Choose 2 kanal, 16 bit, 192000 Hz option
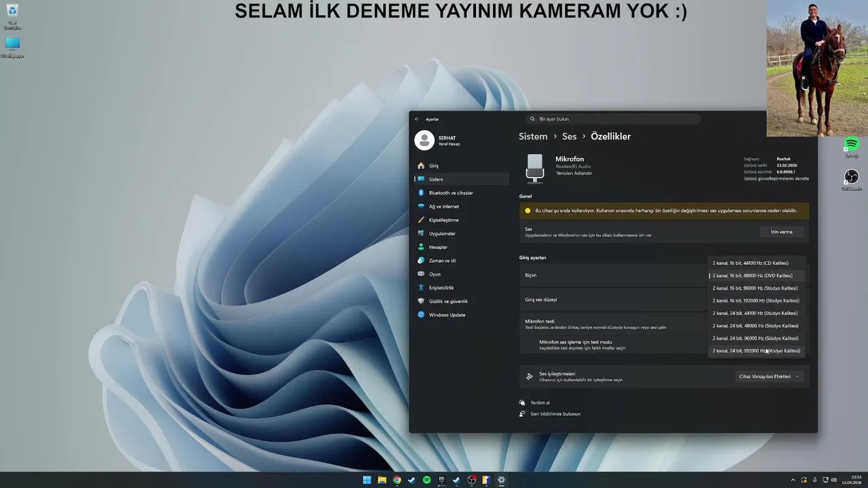 756,300
